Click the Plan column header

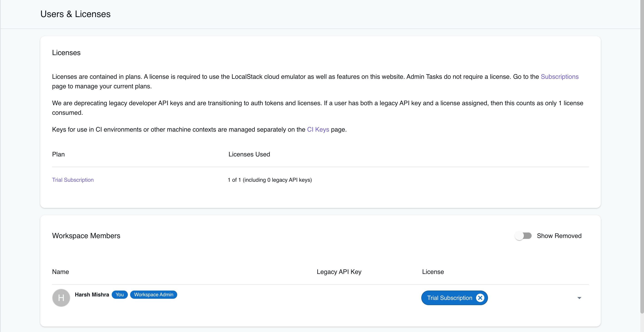coord(58,154)
